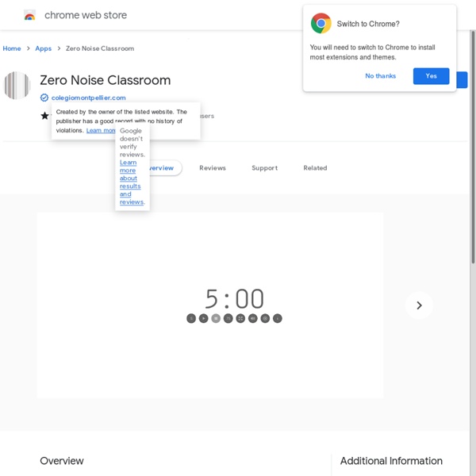Click the verified publisher badge icon
This screenshot has height=476, width=476.
tap(44, 98)
